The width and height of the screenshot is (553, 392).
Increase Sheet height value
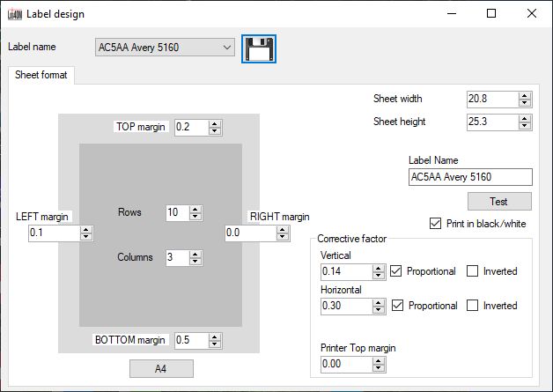pos(525,119)
